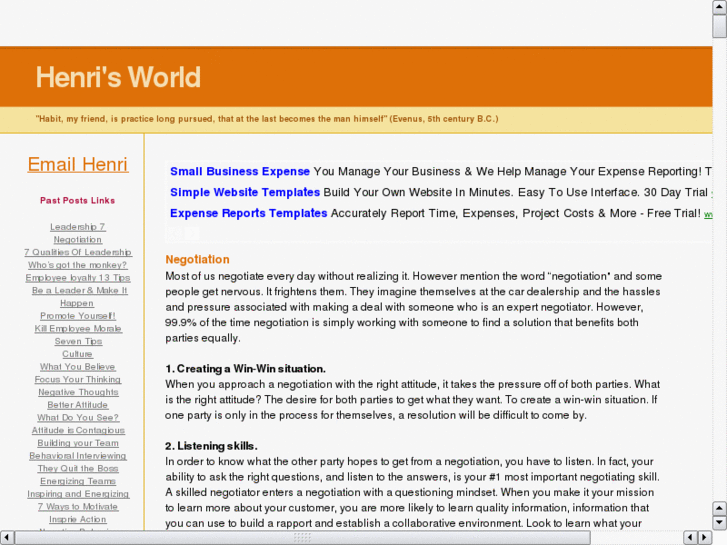Image resolution: width=727 pixels, height=545 pixels.
Task: Open Be a Leader & Make It link
Action: tap(79, 290)
